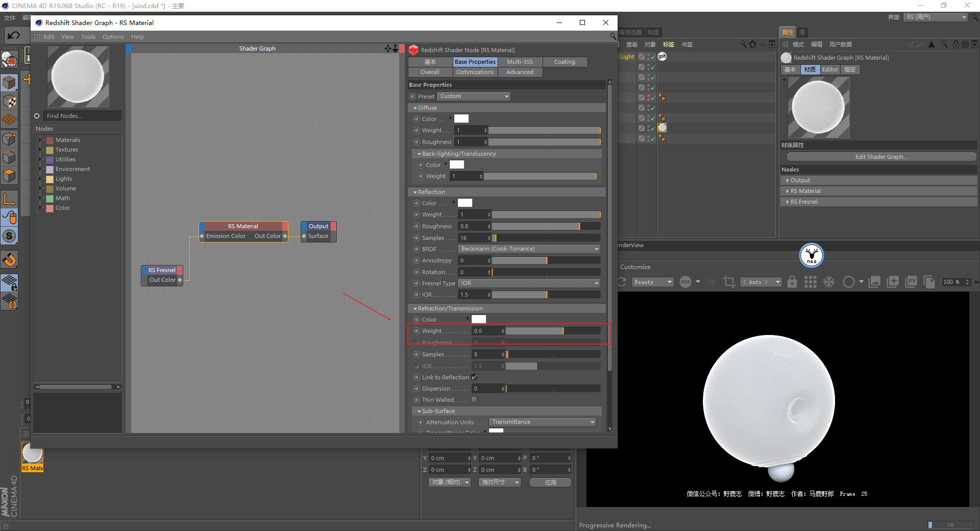980x531 pixels.
Task: Click the bucket grid icon in render view
Action: coord(811,282)
